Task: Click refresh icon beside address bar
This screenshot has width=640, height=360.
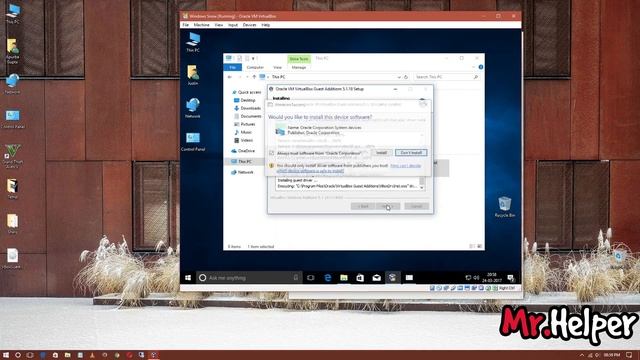Action: click(x=406, y=77)
